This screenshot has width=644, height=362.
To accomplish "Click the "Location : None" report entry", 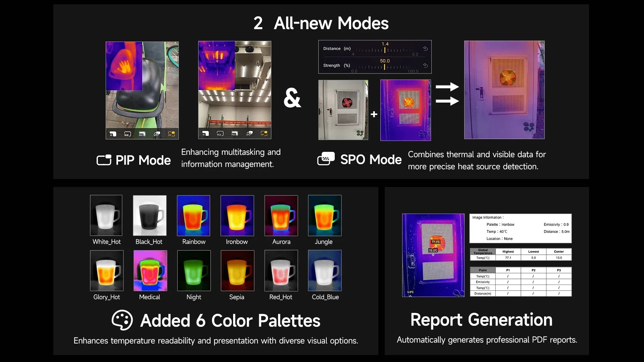I will pyautogui.click(x=499, y=239).
